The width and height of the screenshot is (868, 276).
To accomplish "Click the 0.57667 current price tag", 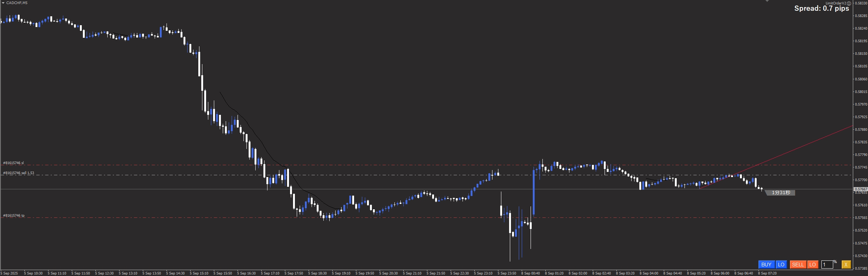I will click(x=860, y=189).
